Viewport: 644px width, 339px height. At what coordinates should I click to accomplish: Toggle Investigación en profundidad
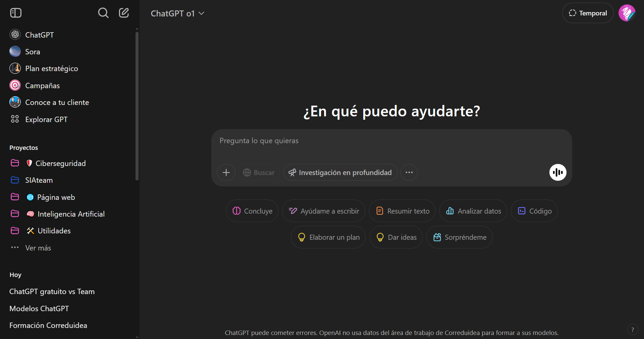[x=340, y=172]
